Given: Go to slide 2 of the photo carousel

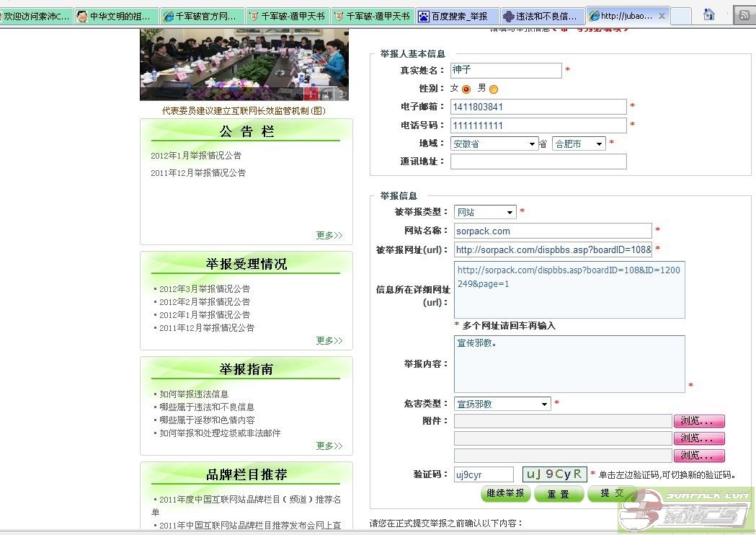Looking at the screenshot, I should point(326,94).
